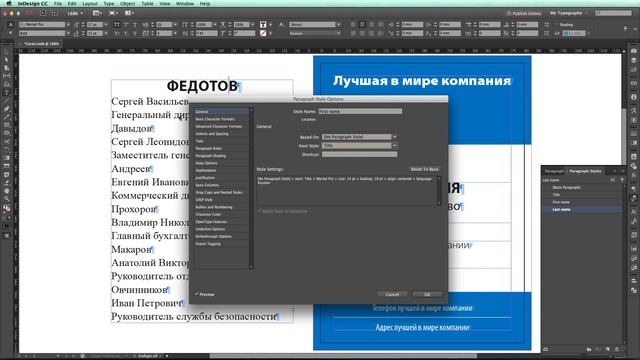Image resolution: width=640 pixels, height=360 pixels.
Task: Select the Page tool
Action: click(7, 68)
